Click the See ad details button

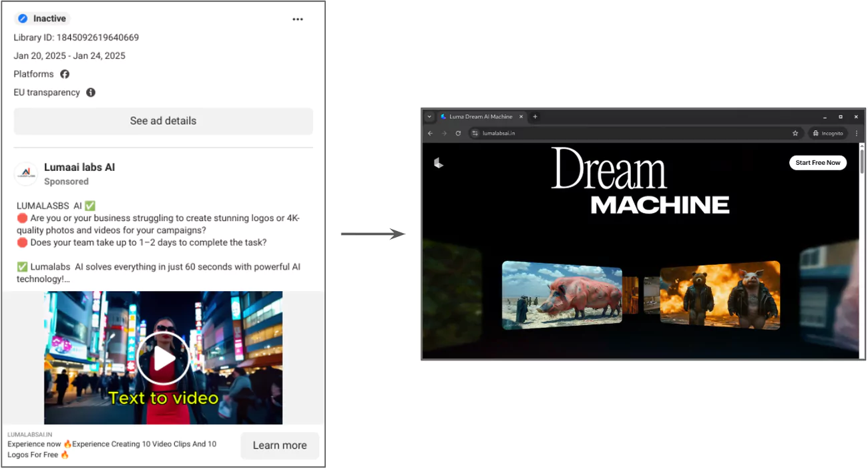tap(163, 121)
